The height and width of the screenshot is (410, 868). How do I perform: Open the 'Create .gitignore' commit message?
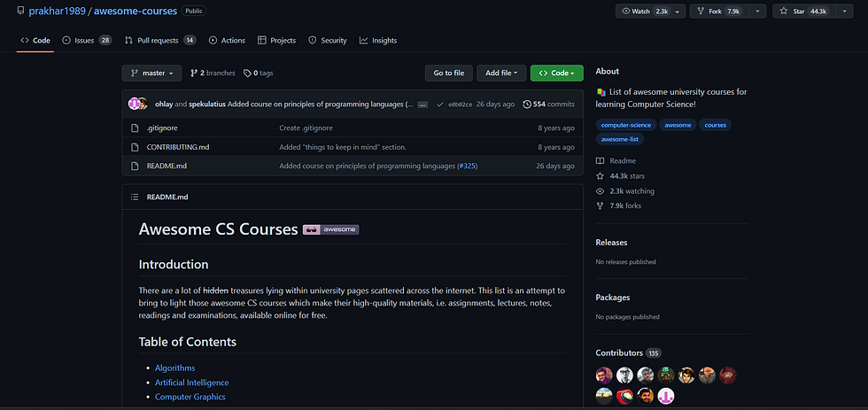306,128
